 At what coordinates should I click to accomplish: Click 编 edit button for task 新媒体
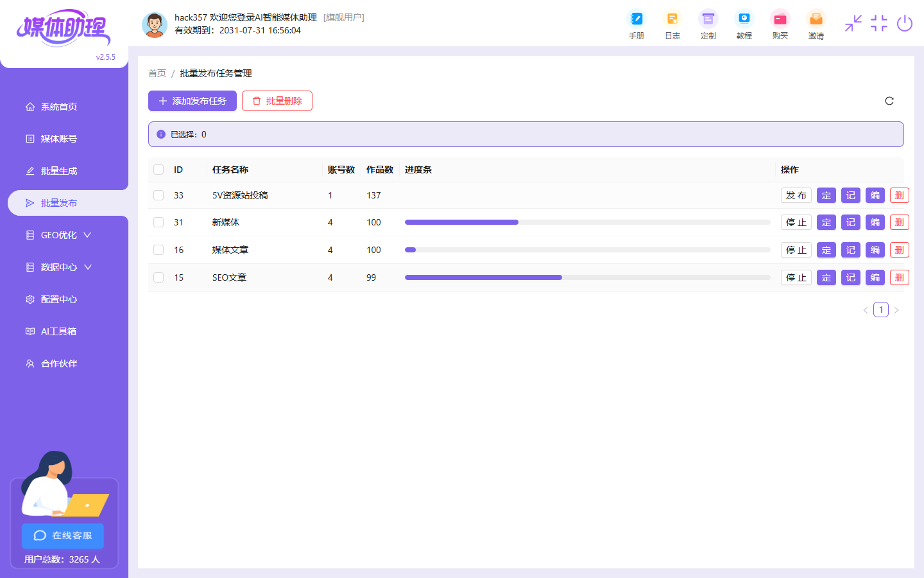point(875,222)
